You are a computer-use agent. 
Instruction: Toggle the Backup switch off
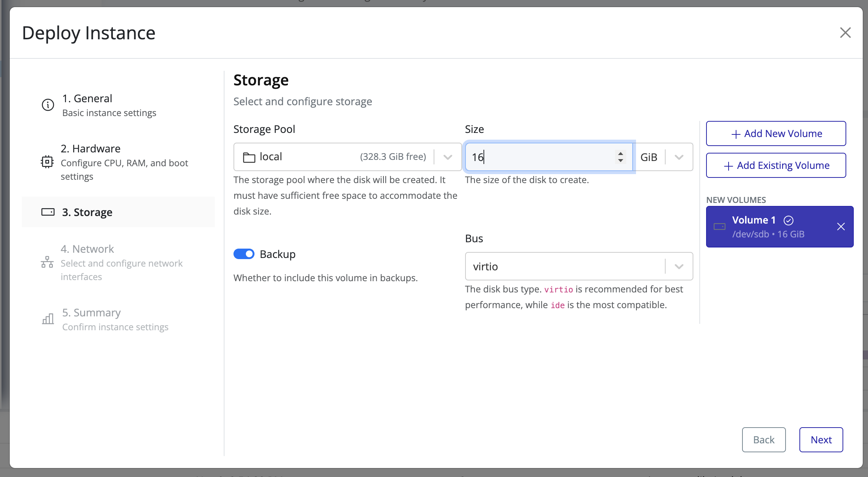click(244, 254)
